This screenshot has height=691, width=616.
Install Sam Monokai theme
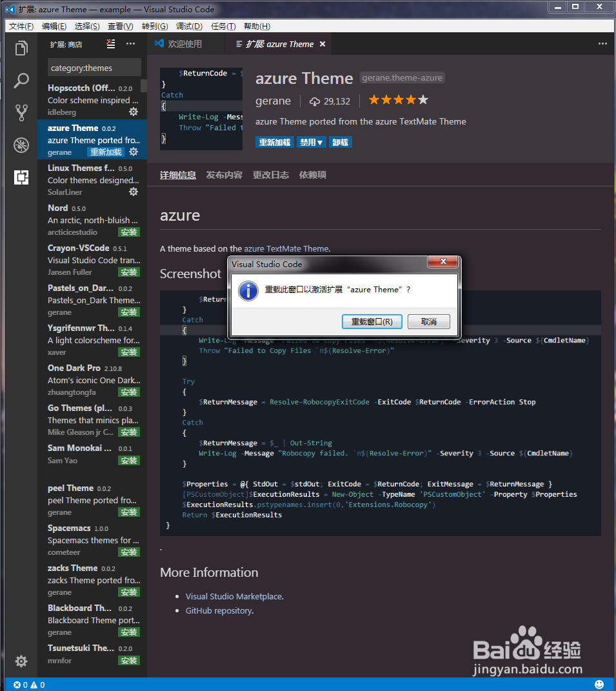pyautogui.click(x=129, y=461)
